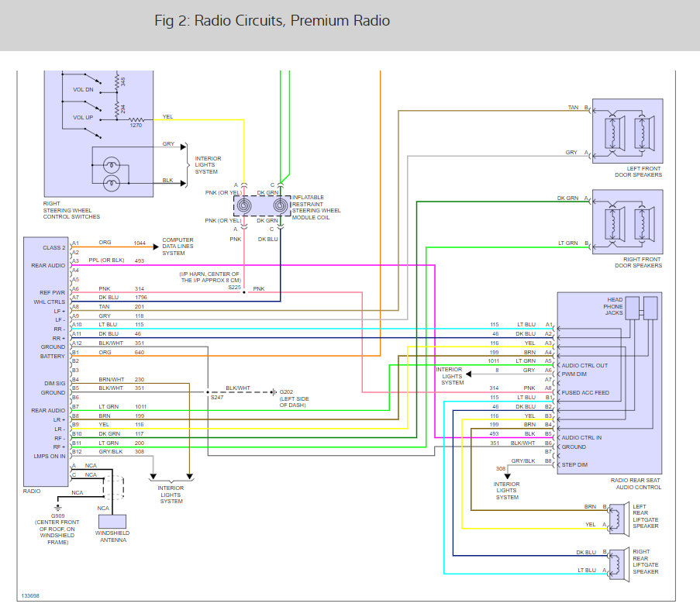This screenshot has width=700, height=614.
Task: Click circuit number "1044"
Action: tap(140, 243)
